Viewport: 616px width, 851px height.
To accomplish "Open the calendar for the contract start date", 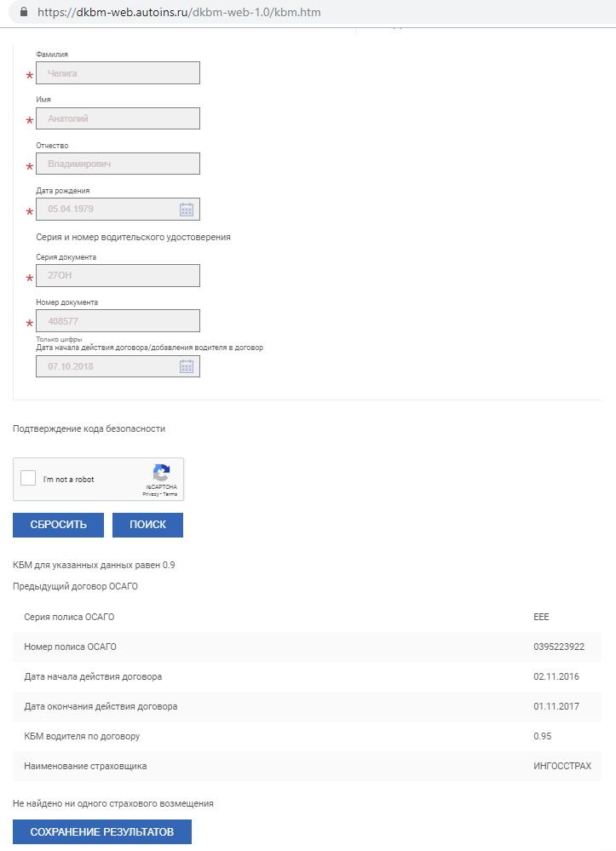I will pos(187,366).
